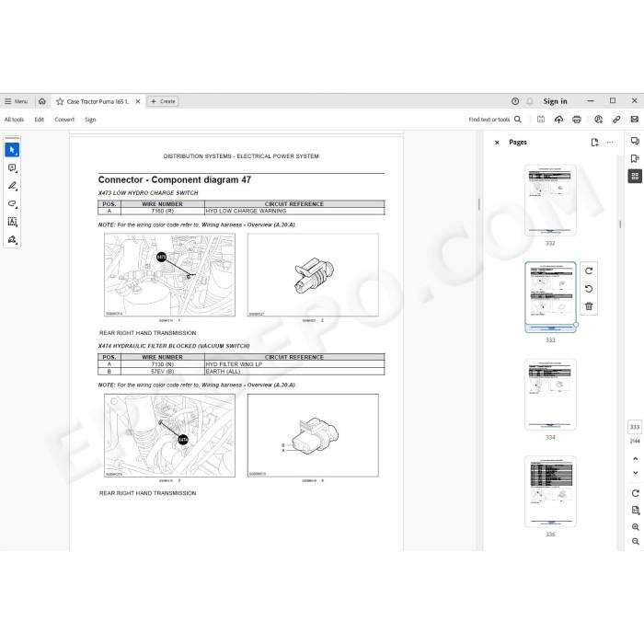Viewport: 644px width, 644px height.
Task: Close the Pages panel
Action: [x=497, y=143]
